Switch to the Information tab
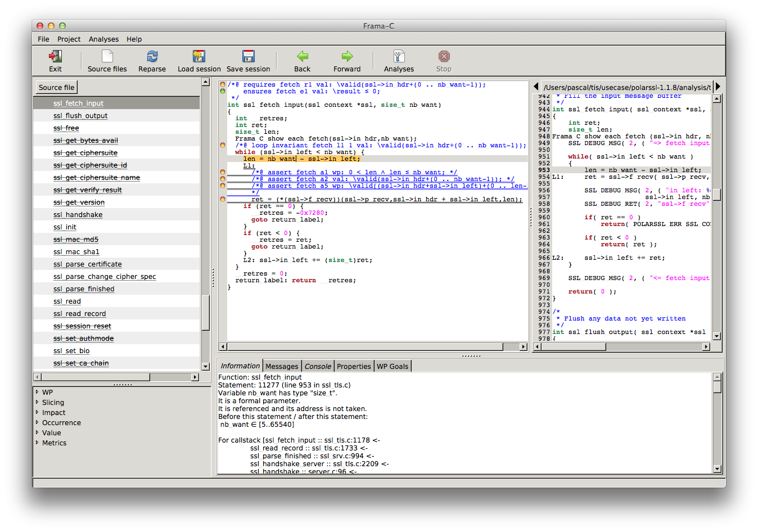 point(240,366)
